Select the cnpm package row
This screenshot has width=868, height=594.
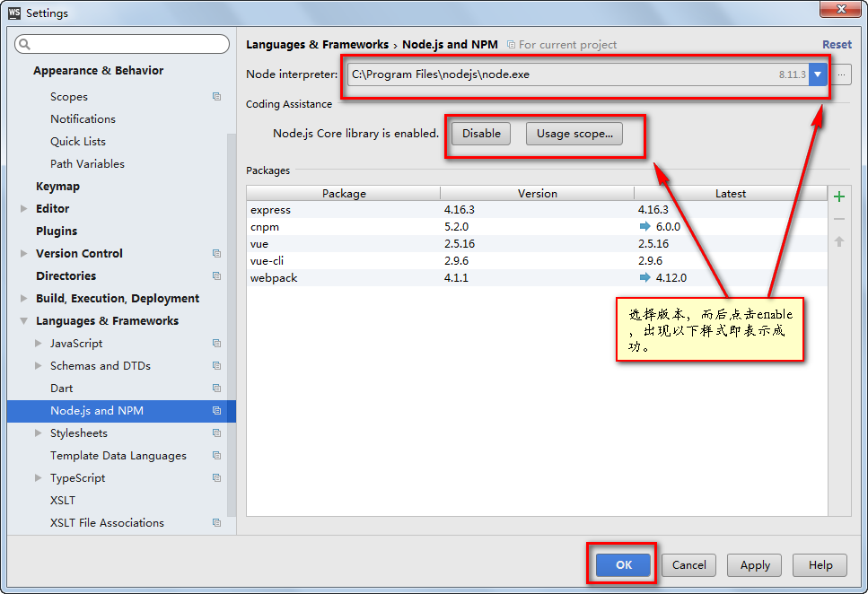click(x=537, y=226)
